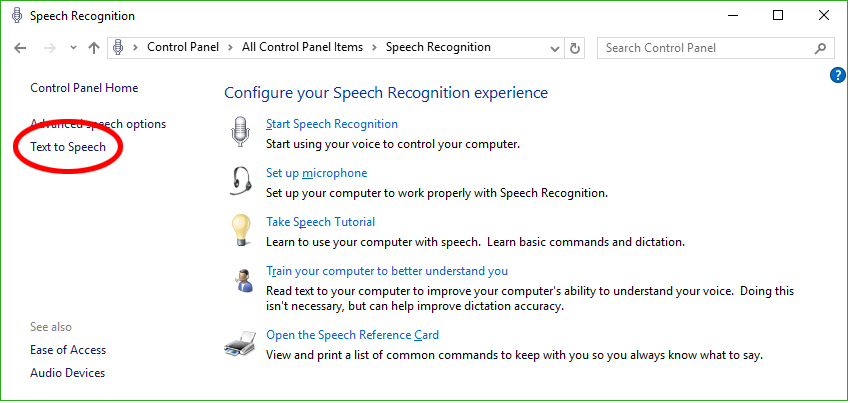Select Control Panel in the breadcrumb path

click(183, 47)
